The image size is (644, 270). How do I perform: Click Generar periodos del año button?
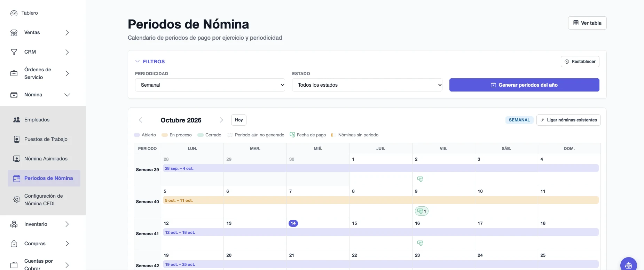point(524,85)
